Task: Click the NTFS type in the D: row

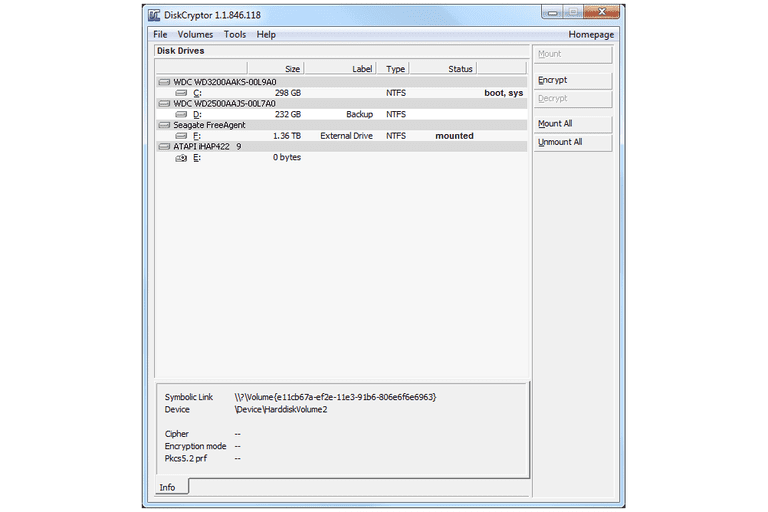Action: [x=396, y=115]
